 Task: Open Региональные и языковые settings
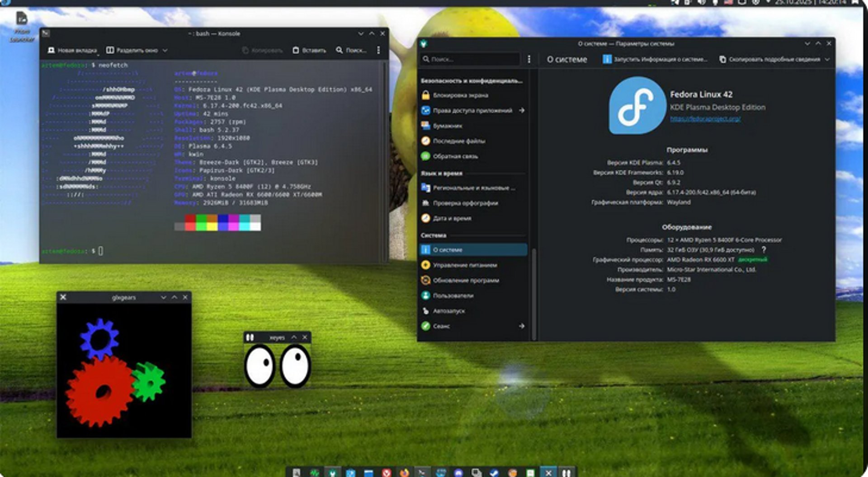473,187
